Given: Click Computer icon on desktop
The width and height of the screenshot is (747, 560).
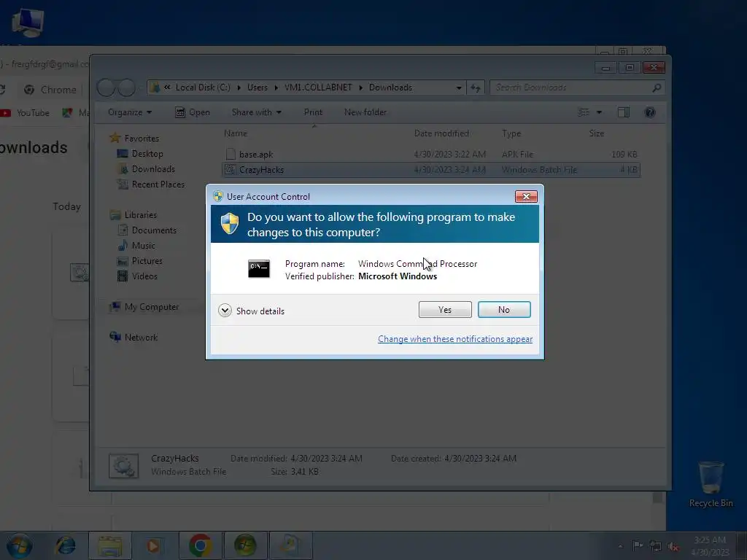Looking at the screenshot, I should pyautogui.click(x=28, y=23).
